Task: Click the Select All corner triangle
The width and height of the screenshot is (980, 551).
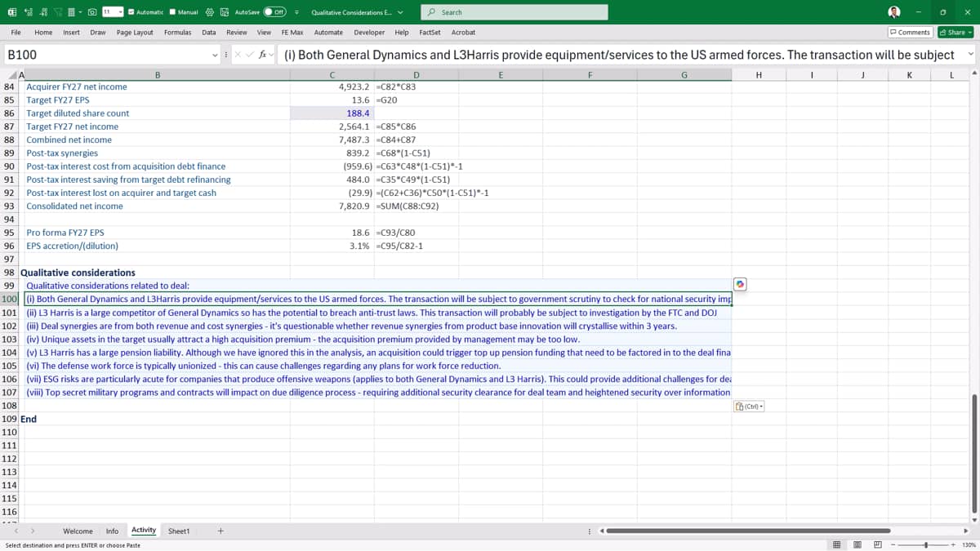Action: (x=11, y=75)
